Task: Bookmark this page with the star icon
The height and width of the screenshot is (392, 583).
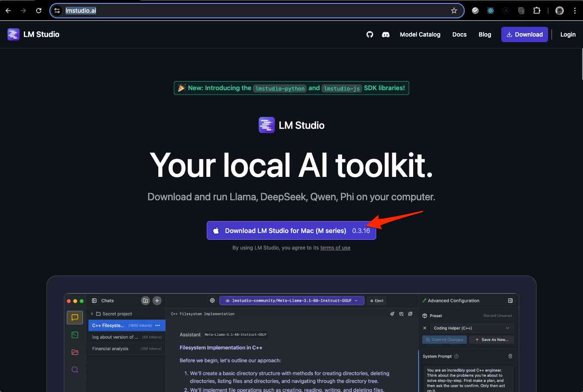Action: pos(454,11)
